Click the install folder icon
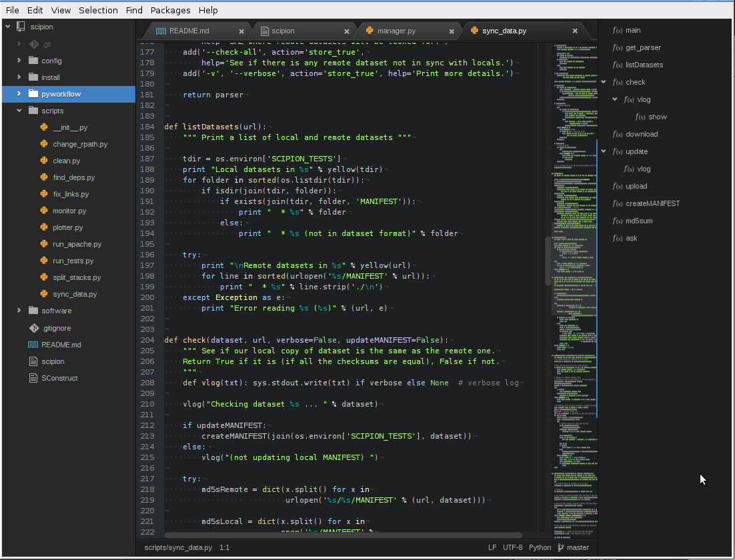Screen dimensions: 735x560 coord(34,77)
